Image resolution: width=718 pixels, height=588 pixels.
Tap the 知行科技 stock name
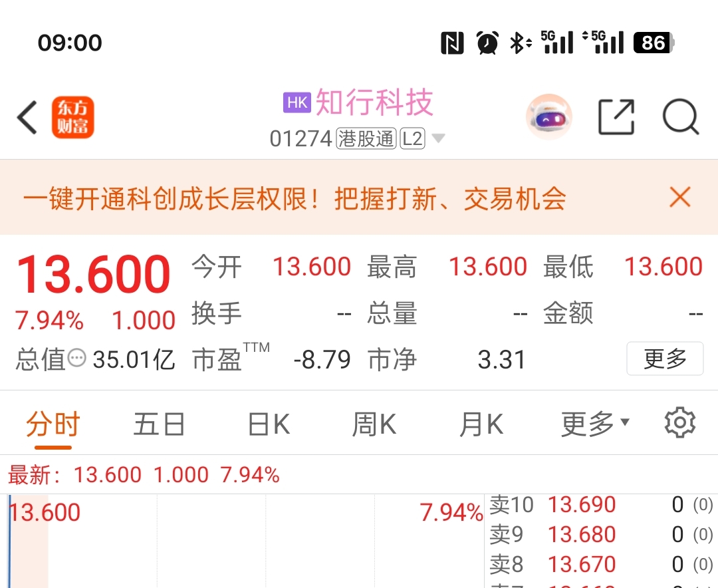point(374,102)
